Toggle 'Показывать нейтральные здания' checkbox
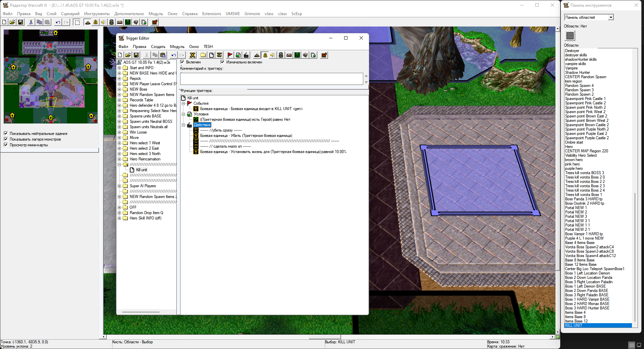The width and height of the screenshot is (644, 349). [x=6, y=133]
